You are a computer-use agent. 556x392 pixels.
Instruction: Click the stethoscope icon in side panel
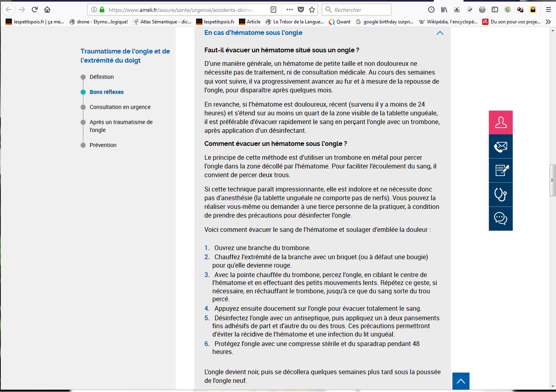coord(500,195)
